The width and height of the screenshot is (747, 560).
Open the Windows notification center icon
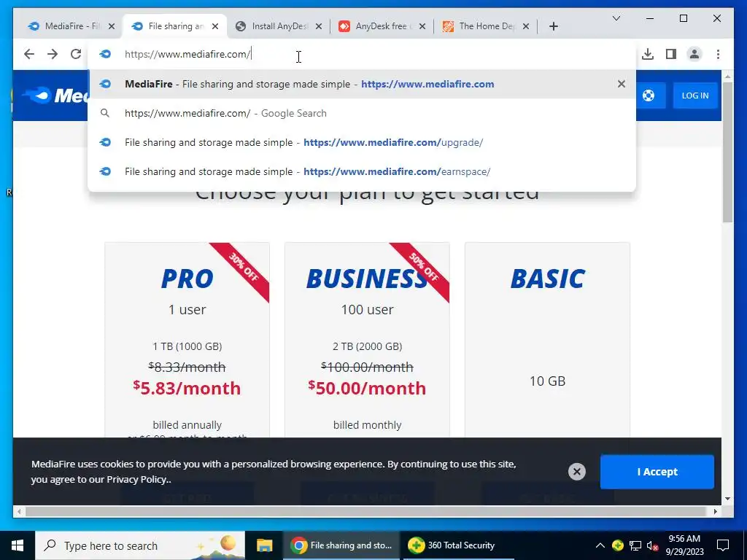(723, 545)
